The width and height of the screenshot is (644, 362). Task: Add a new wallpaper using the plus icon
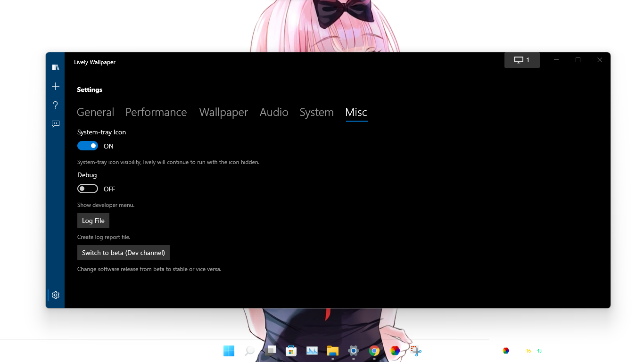point(55,86)
